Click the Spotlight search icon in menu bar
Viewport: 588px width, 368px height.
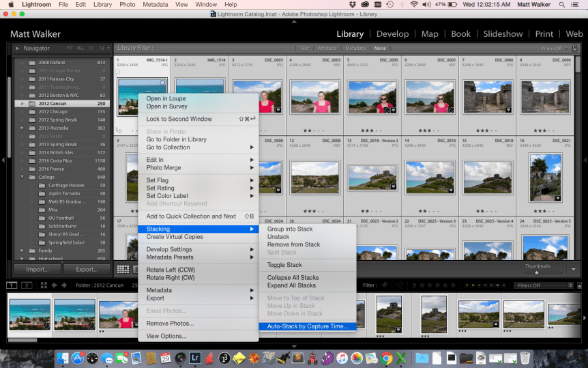click(561, 5)
